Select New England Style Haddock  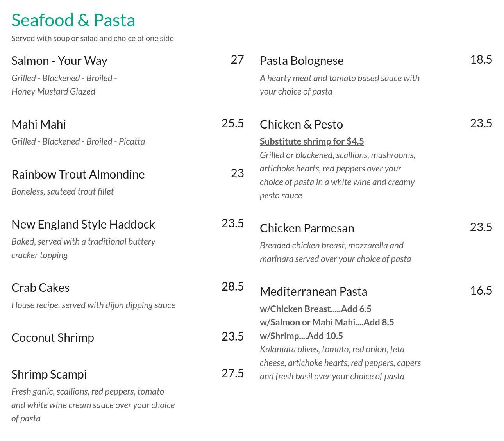pyautogui.click(x=83, y=224)
